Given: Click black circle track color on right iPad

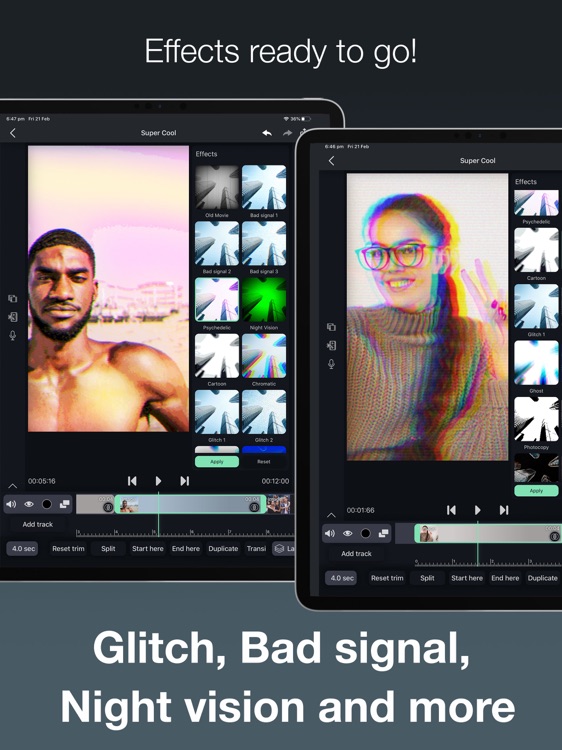Looking at the screenshot, I should click(x=365, y=533).
